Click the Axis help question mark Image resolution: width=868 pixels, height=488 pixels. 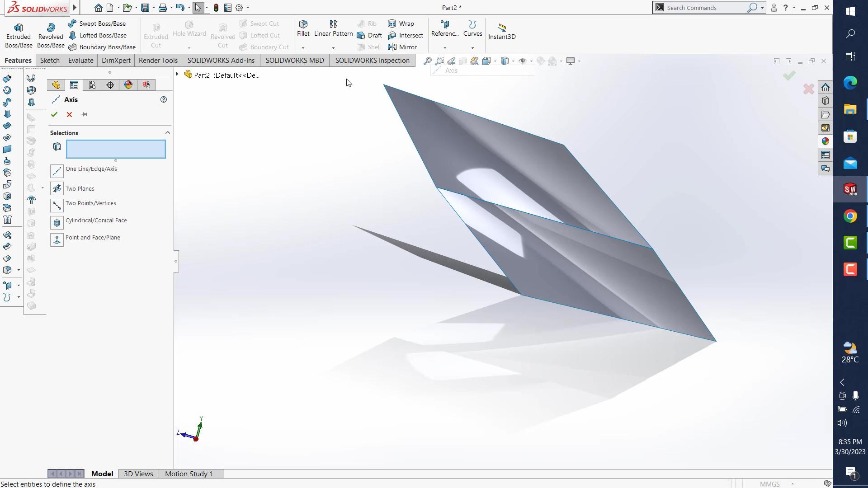click(x=164, y=99)
